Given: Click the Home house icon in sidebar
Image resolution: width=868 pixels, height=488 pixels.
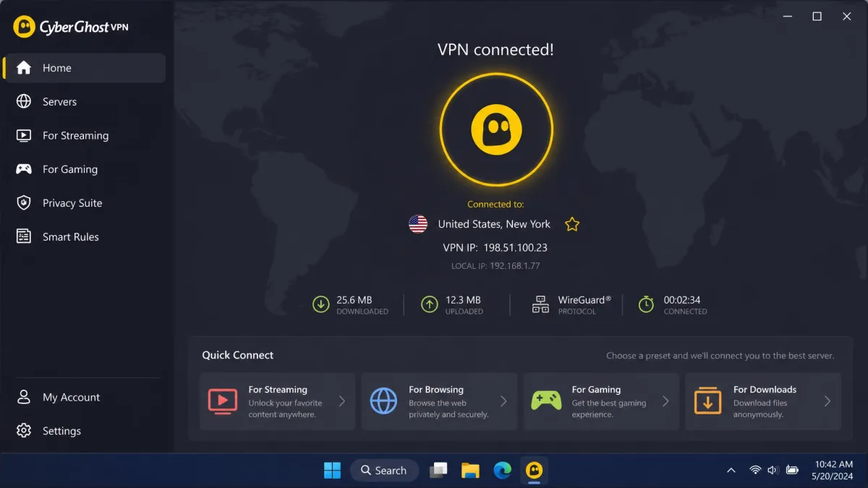Looking at the screenshot, I should [24, 68].
